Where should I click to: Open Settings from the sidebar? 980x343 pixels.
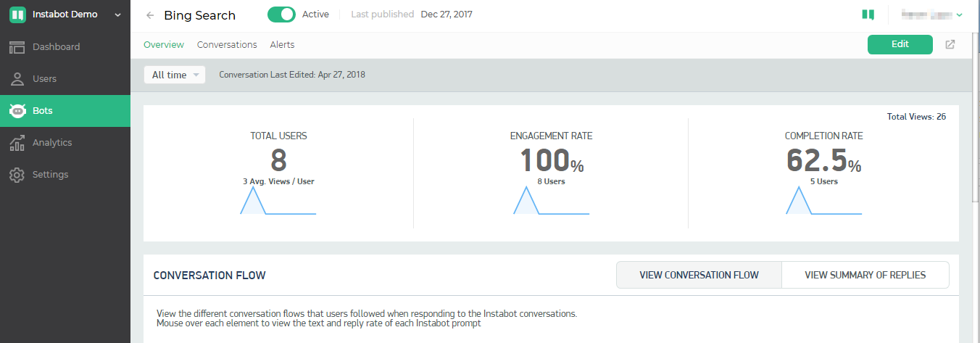point(65,175)
